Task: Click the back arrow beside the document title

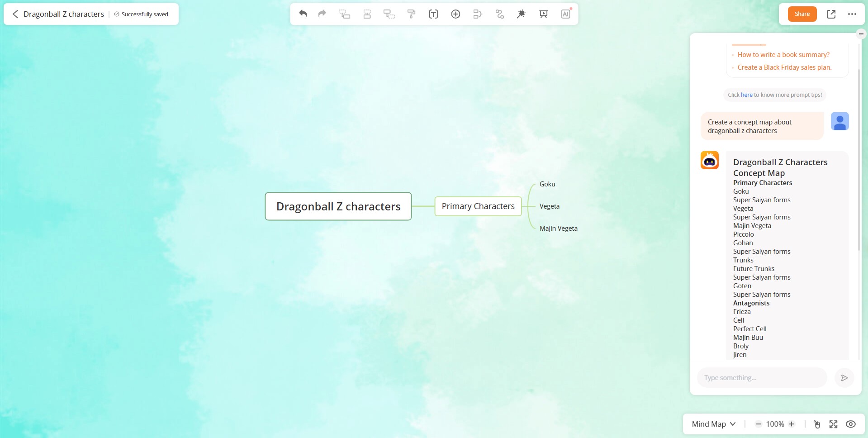Action: (x=15, y=14)
